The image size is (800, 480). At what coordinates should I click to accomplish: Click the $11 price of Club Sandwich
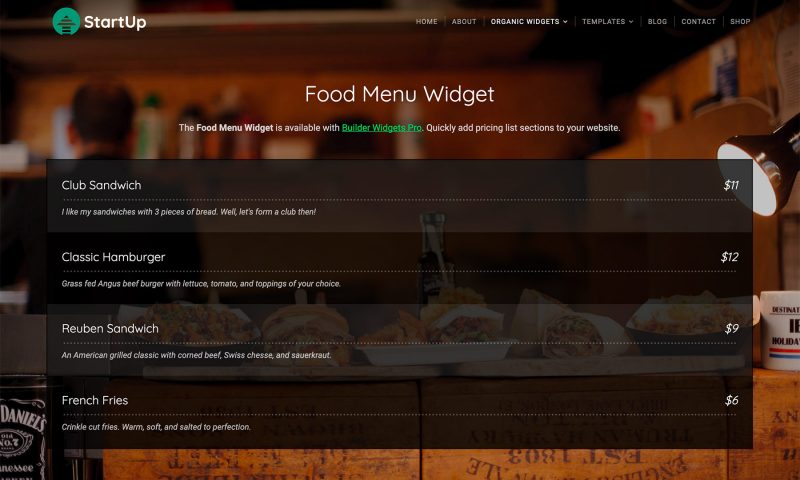pos(731,185)
